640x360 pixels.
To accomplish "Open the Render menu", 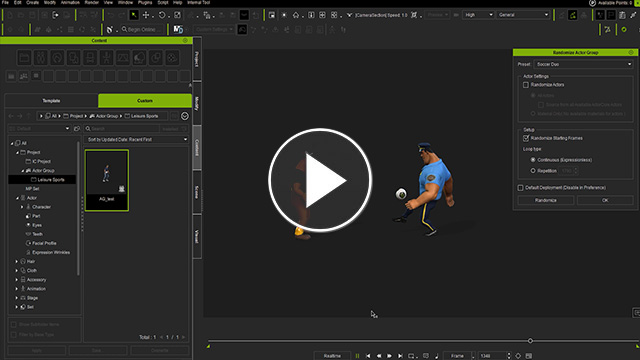I will (91, 2).
